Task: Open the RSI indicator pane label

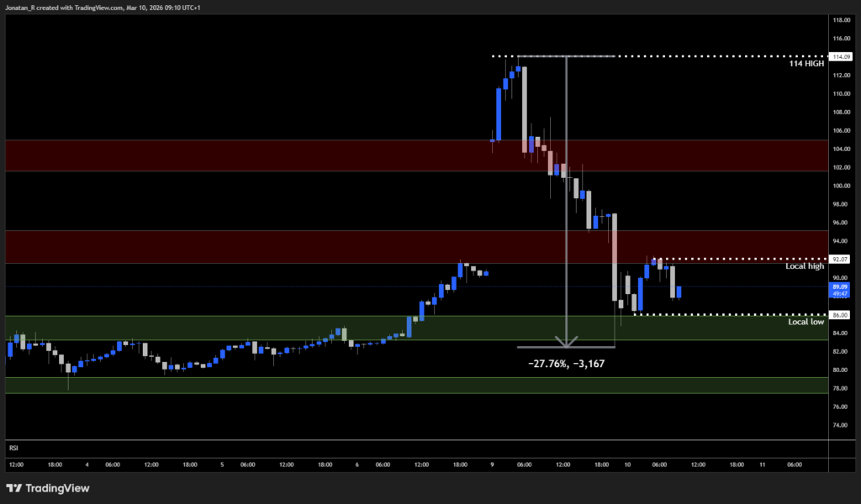Action: pyautogui.click(x=13, y=448)
